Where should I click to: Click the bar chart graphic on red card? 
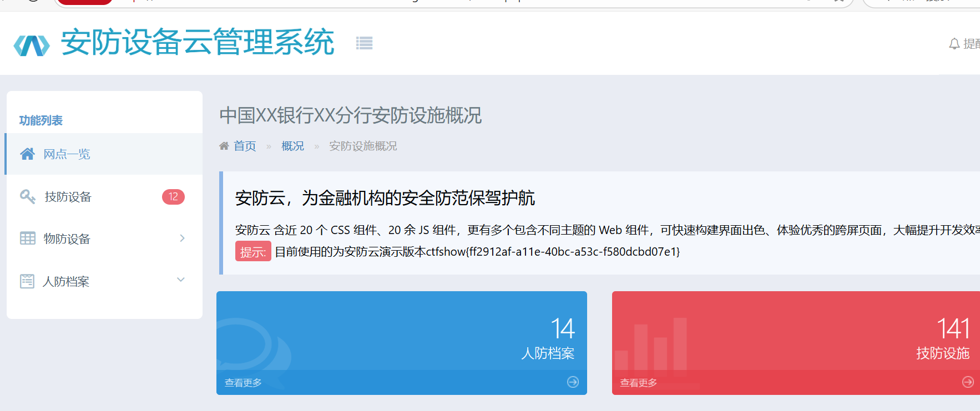click(651, 344)
